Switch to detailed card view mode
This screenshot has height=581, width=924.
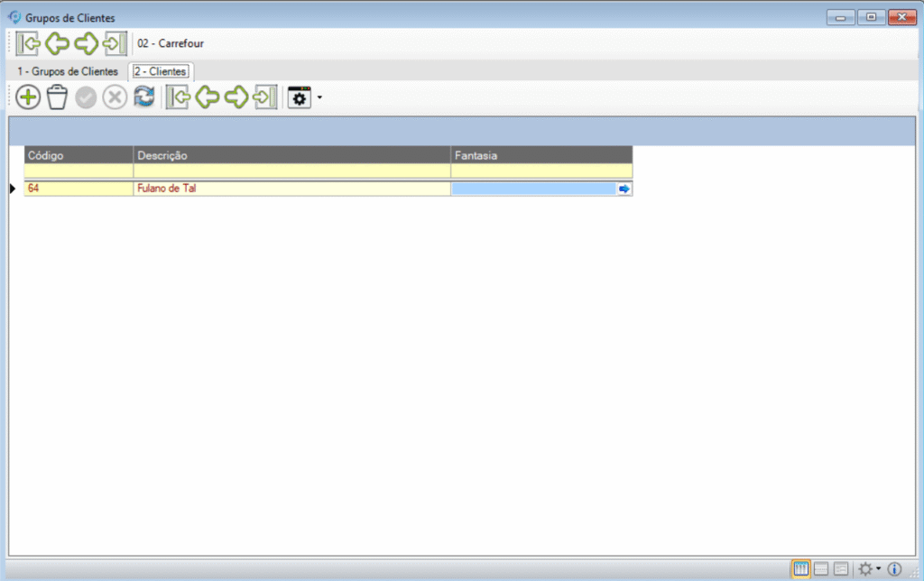click(841, 569)
